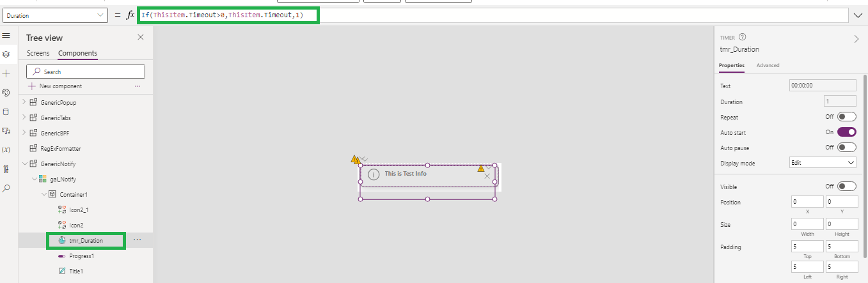Switch to the Advanced properties tab
This screenshot has width=868, height=283.
click(768, 65)
